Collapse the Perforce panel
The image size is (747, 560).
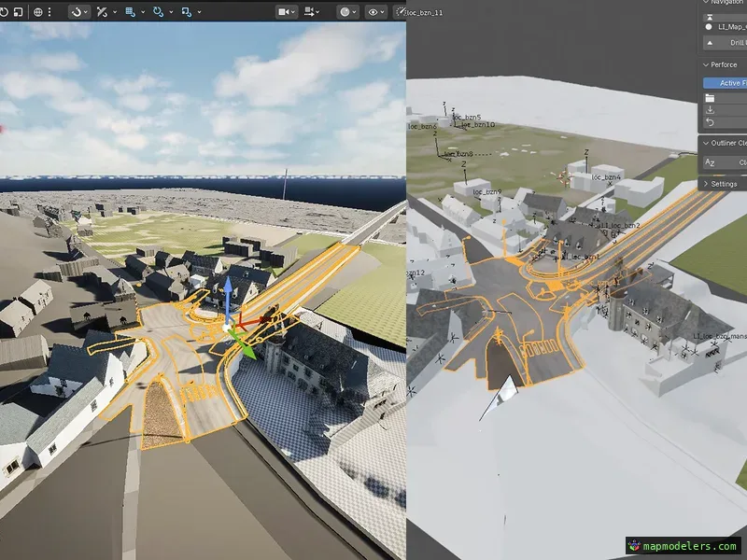706,64
